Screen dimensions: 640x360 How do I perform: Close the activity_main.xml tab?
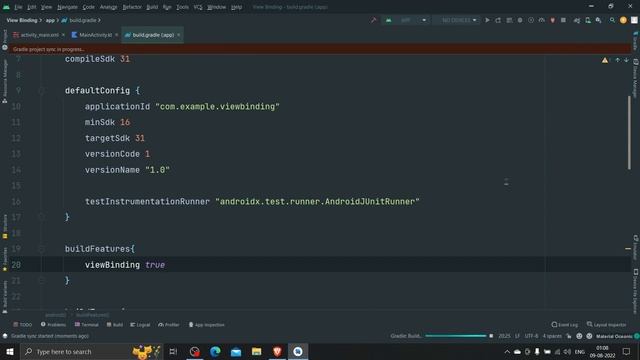pyautogui.click(x=63, y=35)
